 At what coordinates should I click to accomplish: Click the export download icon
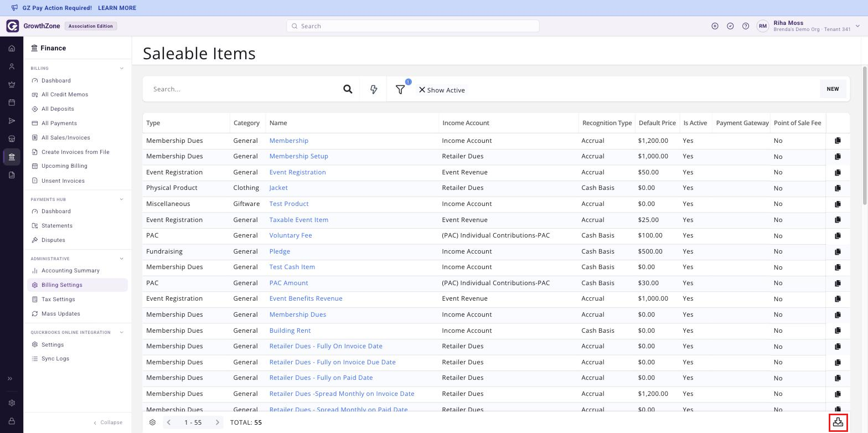coord(838,422)
